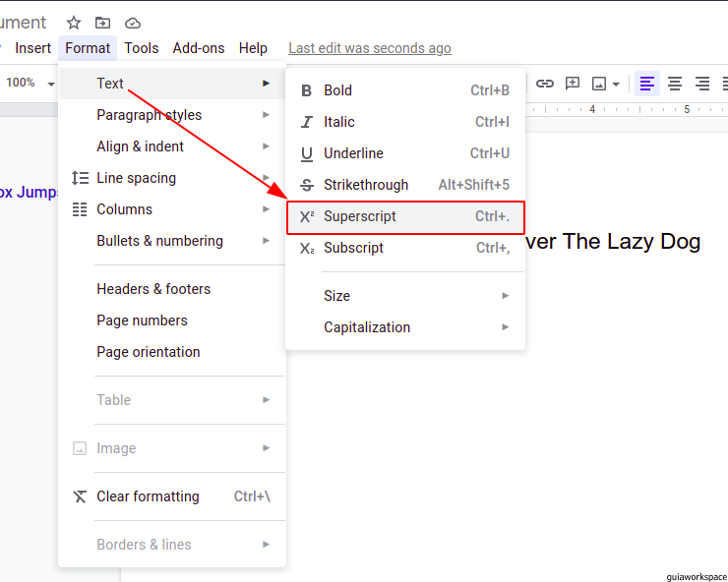Click the Strikethrough S icon

point(307,185)
